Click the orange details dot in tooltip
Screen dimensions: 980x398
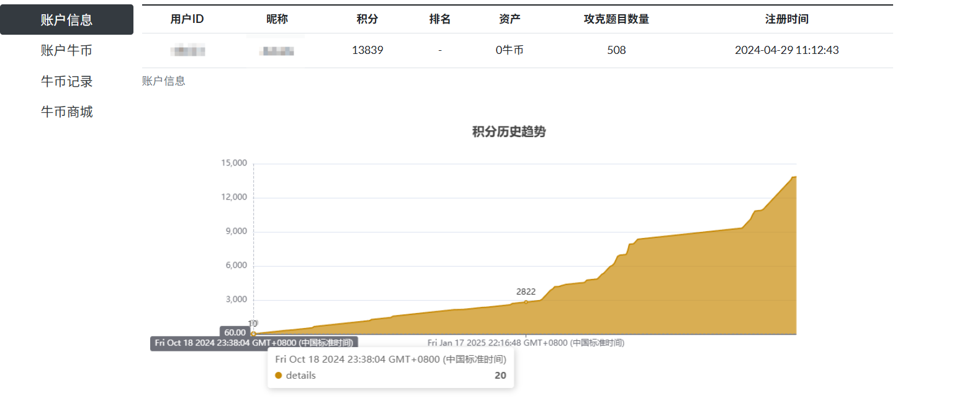click(279, 376)
